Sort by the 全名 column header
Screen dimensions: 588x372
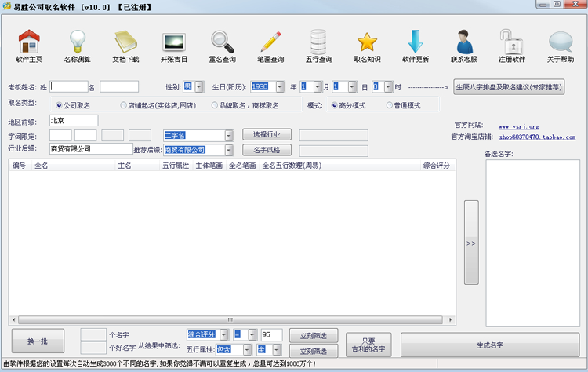click(x=74, y=166)
